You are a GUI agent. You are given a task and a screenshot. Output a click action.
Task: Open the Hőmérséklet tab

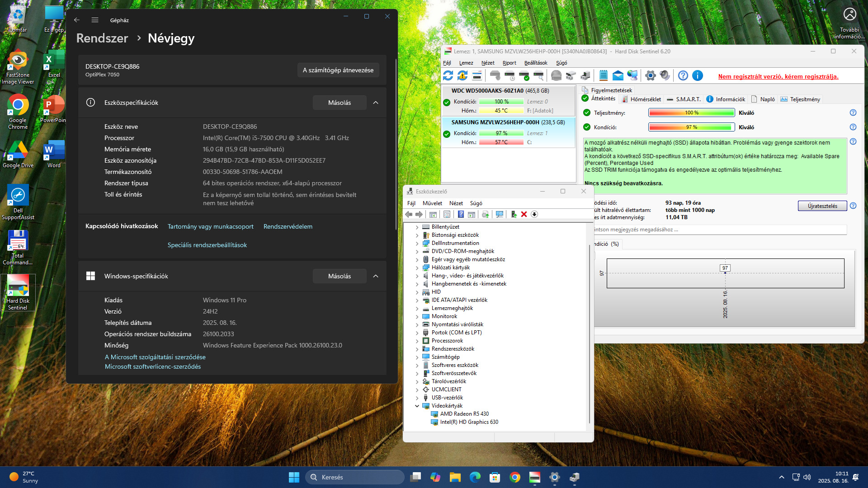pyautogui.click(x=641, y=99)
